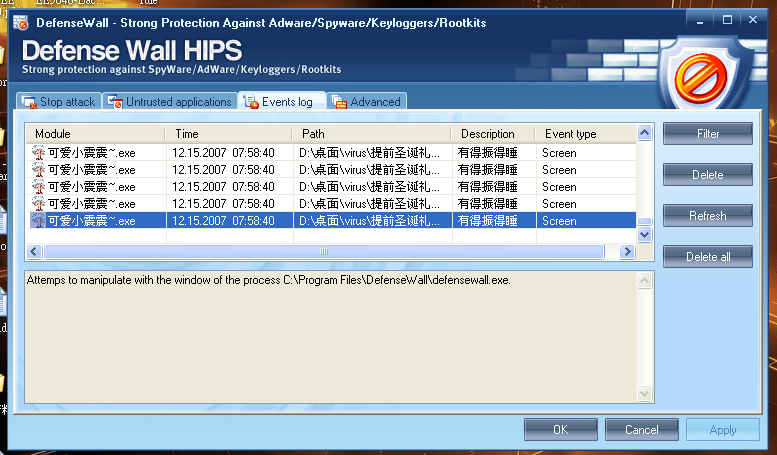Click events list scroll left arrow

point(34,251)
